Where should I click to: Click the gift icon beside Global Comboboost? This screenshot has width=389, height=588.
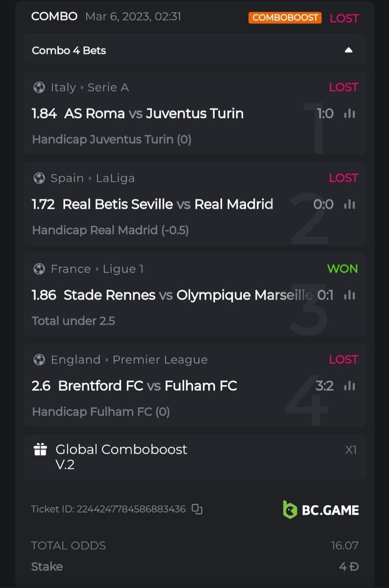pos(40,449)
